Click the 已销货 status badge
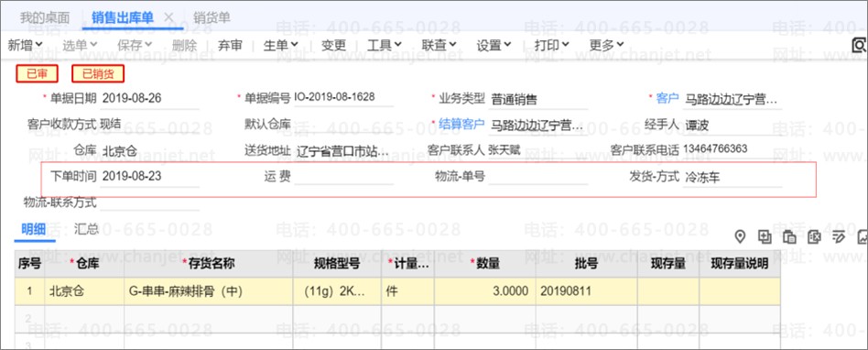 pos(97,73)
